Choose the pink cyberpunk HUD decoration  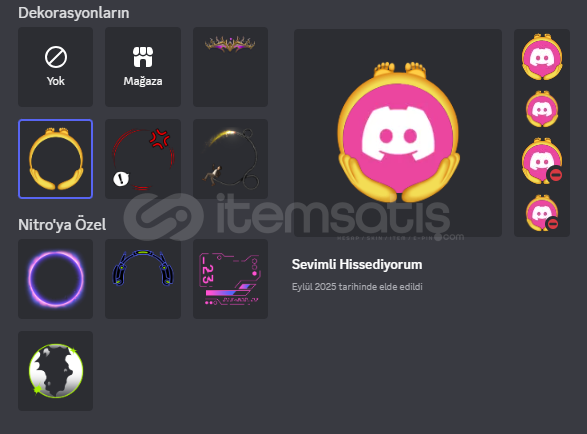click(x=230, y=279)
